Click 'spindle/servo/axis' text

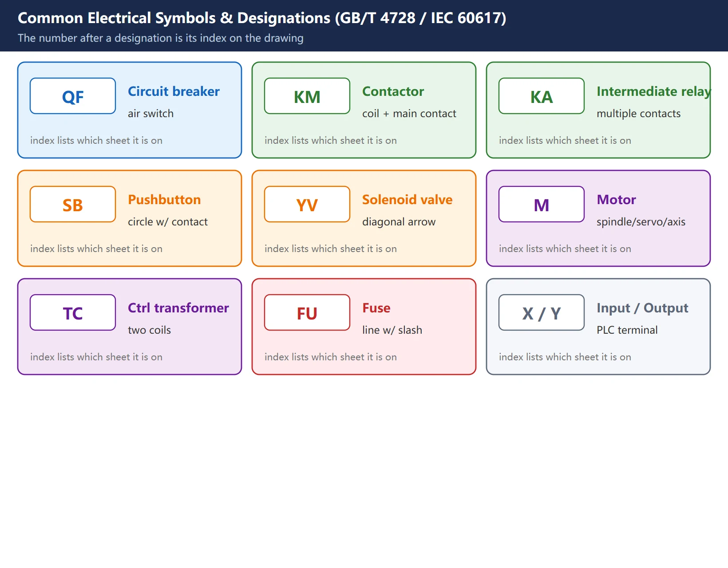click(x=641, y=222)
